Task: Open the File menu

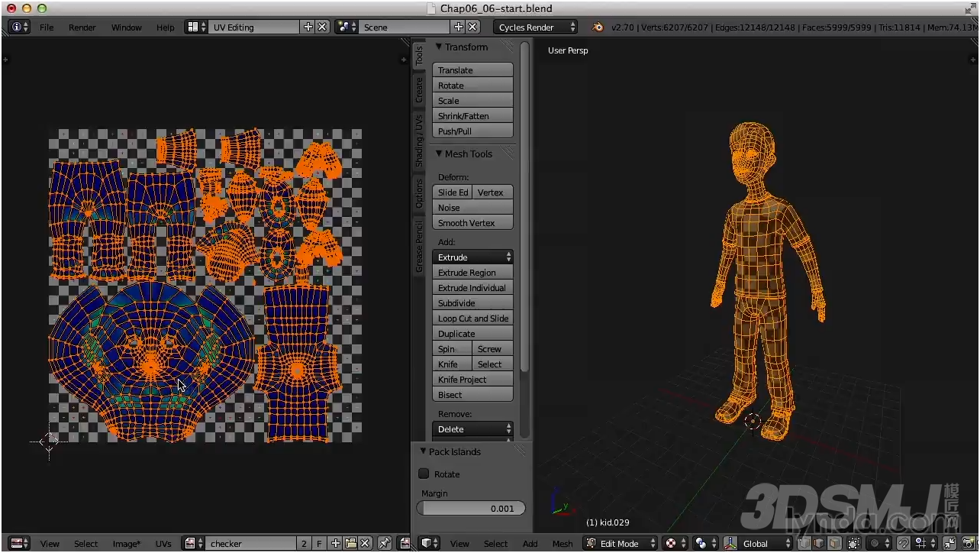Action: [47, 27]
